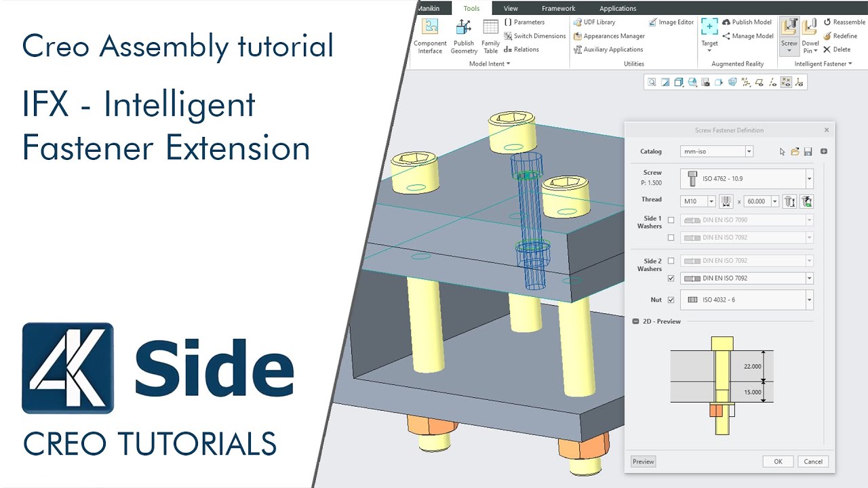Open the Relations editor
868x488 pixels.
(521, 49)
